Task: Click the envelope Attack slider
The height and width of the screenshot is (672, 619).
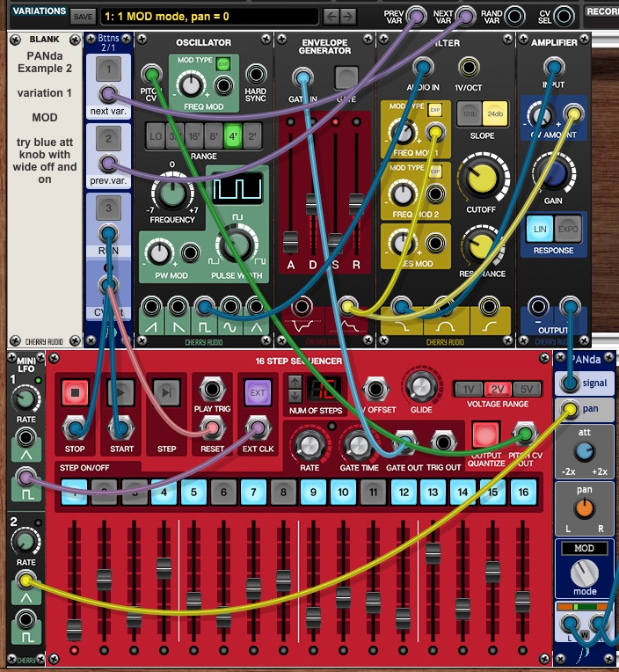Action: (290, 237)
